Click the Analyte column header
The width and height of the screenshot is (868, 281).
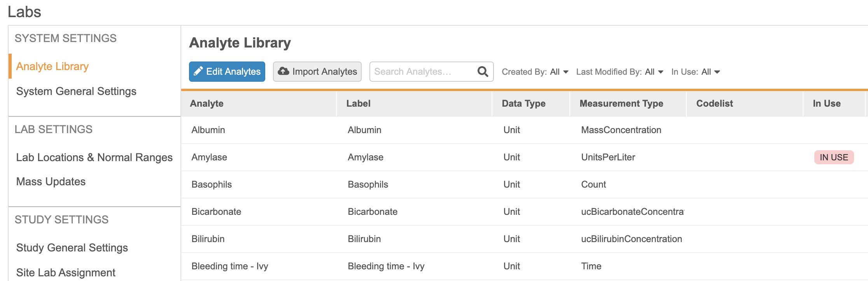click(x=206, y=104)
